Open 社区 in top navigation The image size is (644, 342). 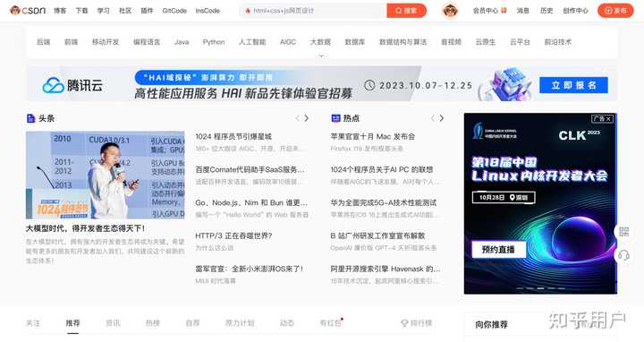click(125, 11)
